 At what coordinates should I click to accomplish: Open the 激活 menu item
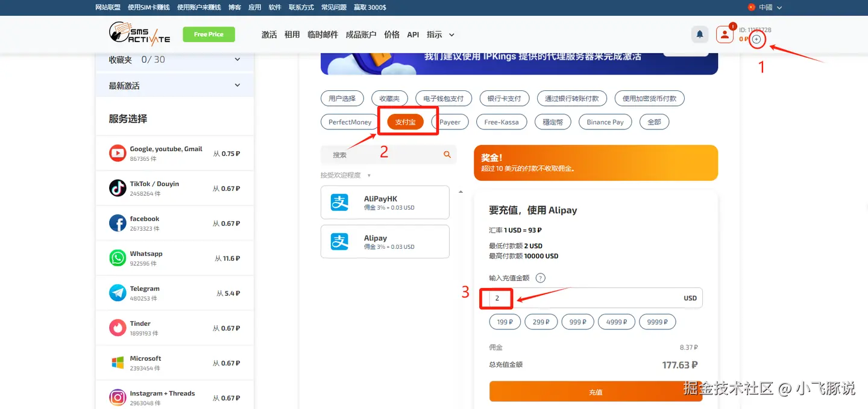[x=269, y=34]
